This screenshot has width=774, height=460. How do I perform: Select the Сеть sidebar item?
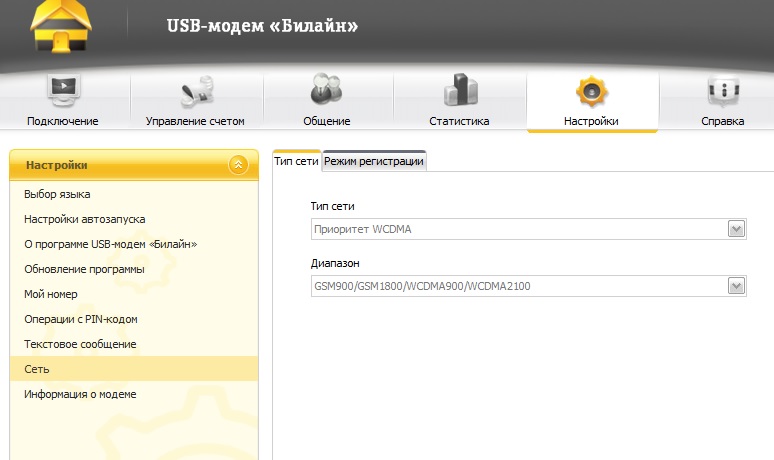[134, 369]
